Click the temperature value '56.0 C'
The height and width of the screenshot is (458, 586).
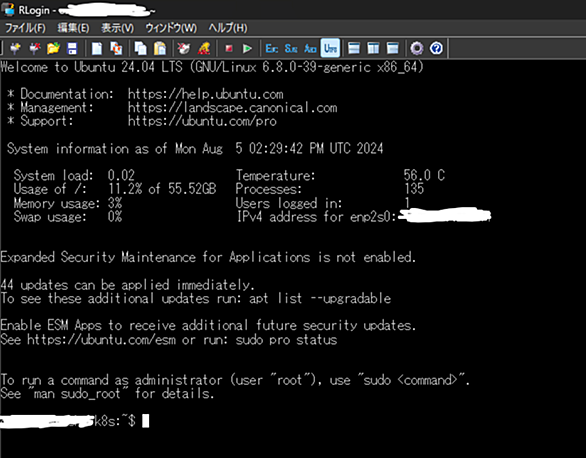[x=424, y=175]
